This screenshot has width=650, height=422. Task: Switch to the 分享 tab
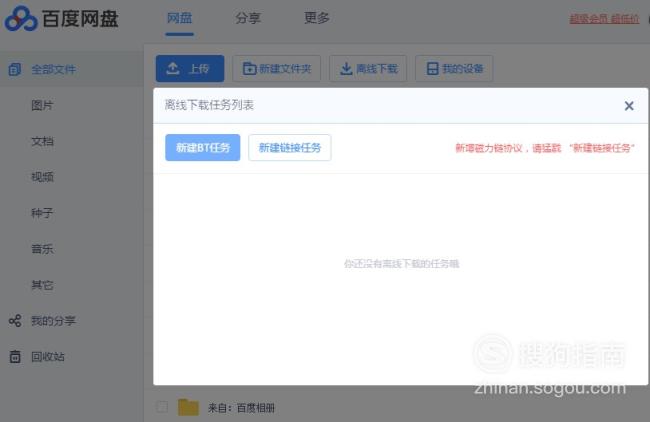(248, 18)
